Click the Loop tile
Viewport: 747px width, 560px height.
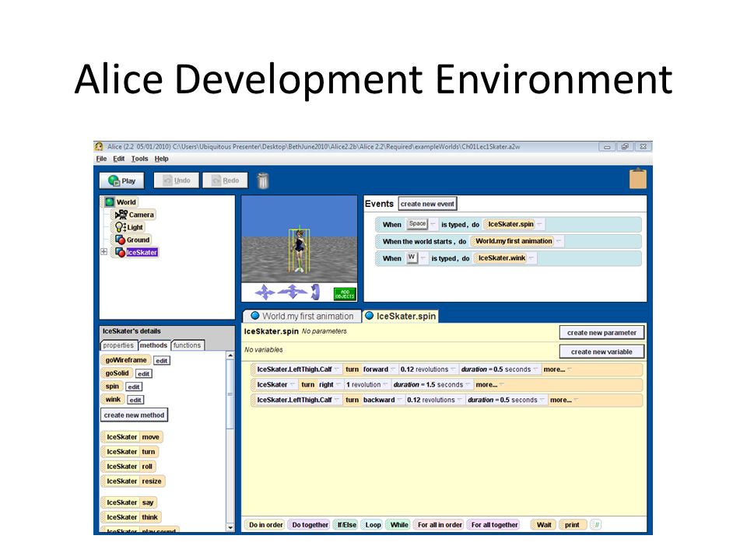click(x=373, y=525)
